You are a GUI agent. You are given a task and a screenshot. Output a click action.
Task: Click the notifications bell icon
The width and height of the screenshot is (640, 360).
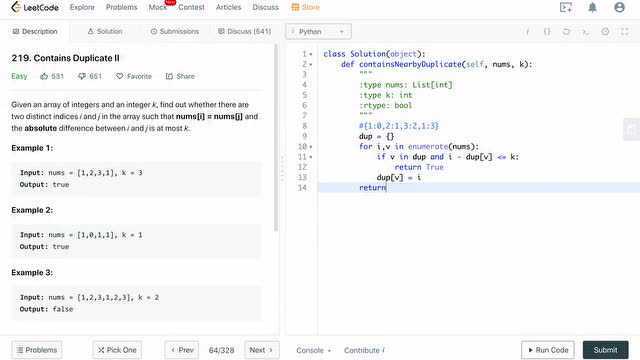(x=592, y=7)
